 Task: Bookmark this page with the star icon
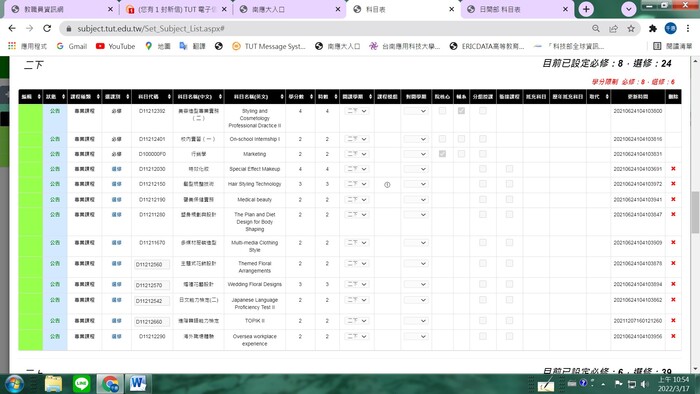click(631, 29)
